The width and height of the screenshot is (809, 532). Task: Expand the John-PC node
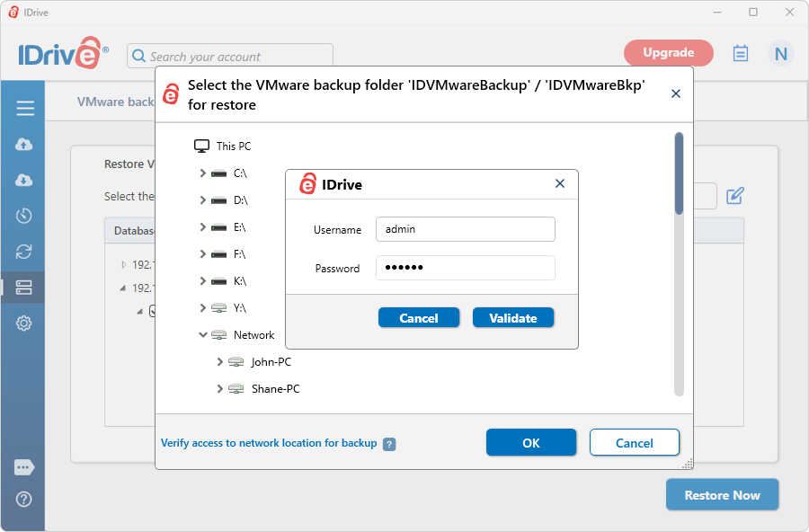point(220,362)
